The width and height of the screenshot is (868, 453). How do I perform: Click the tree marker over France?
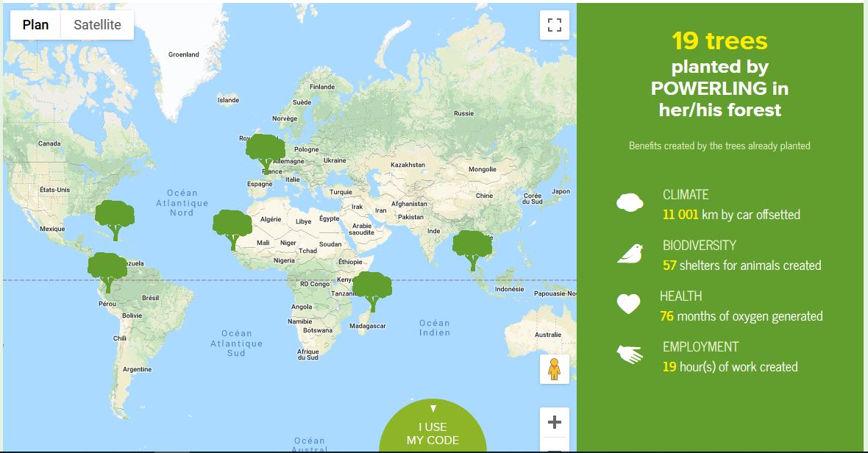click(x=266, y=154)
